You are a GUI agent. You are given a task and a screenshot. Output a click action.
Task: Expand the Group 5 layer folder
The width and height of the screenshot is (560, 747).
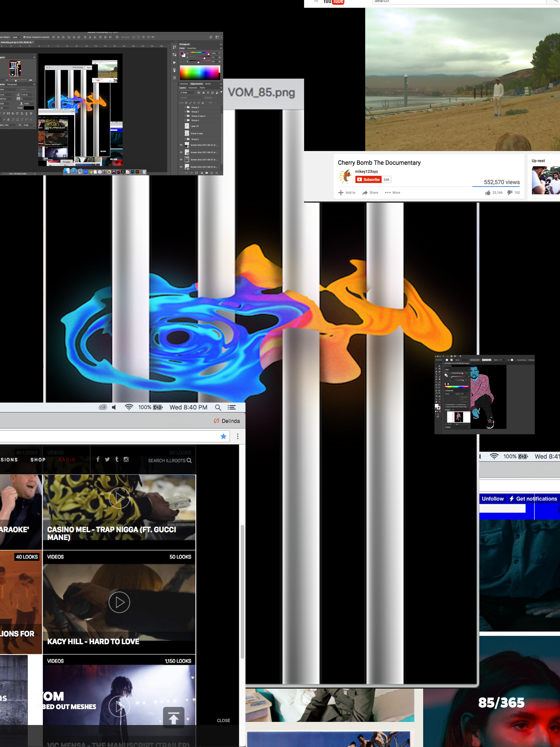(185, 139)
